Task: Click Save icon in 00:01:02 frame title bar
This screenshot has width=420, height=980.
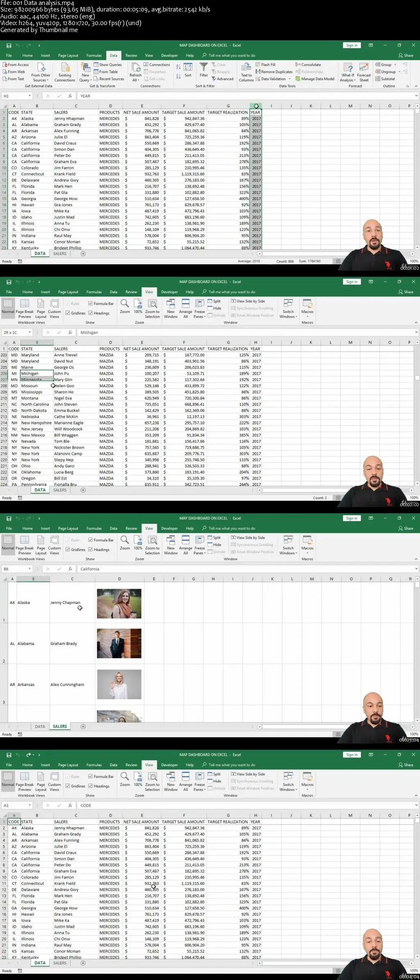Action: pos(9,46)
